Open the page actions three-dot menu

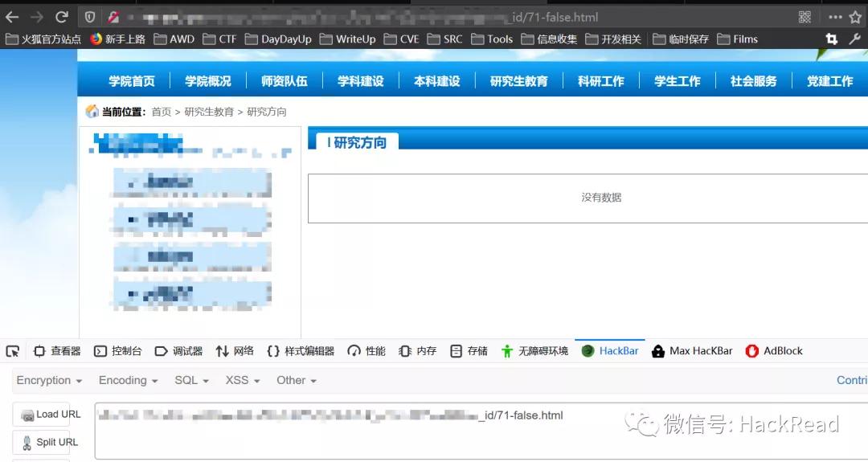coord(835,17)
